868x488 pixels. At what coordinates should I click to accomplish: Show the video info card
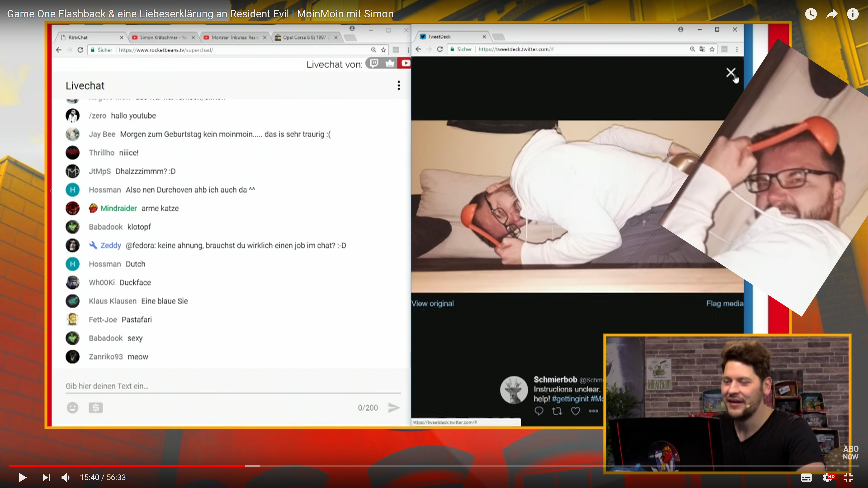853,14
